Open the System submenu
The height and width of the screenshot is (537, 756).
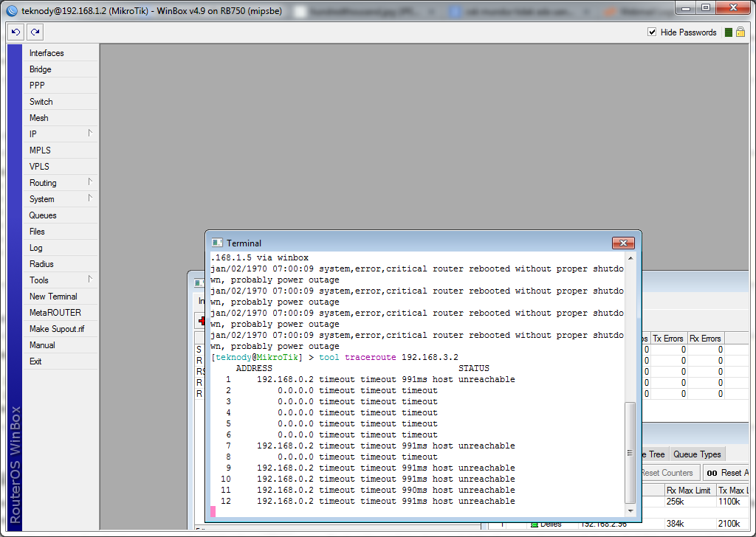coord(60,199)
